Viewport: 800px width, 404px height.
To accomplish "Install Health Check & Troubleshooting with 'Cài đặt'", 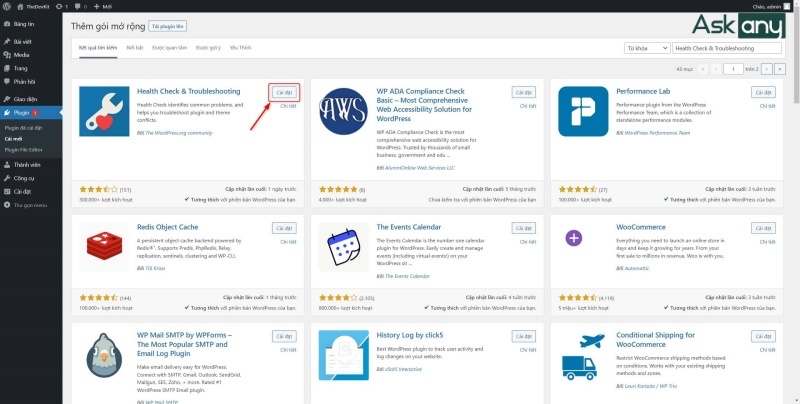I will click(284, 92).
